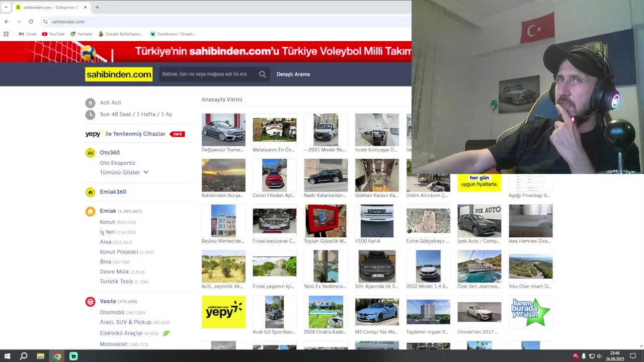Open File Explorer from the taskbar

40,356
